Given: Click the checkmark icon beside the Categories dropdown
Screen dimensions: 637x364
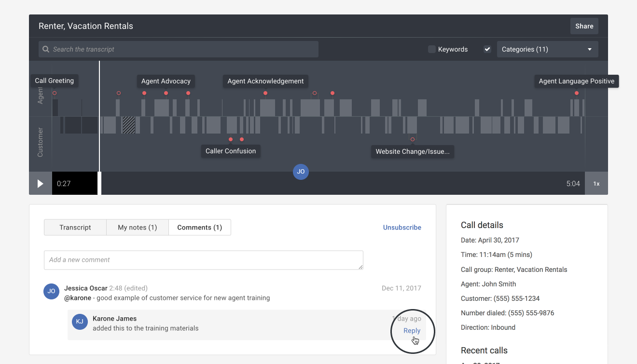Looking at the screenshot, I should point(487,49).
